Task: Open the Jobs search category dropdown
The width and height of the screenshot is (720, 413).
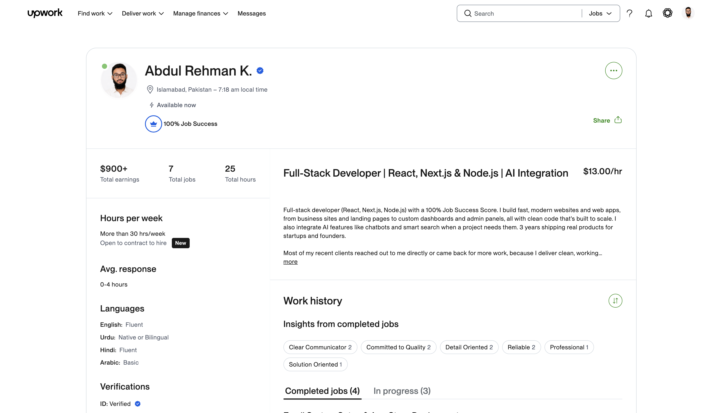Action: pyautogui.click(x=600, y=14)
